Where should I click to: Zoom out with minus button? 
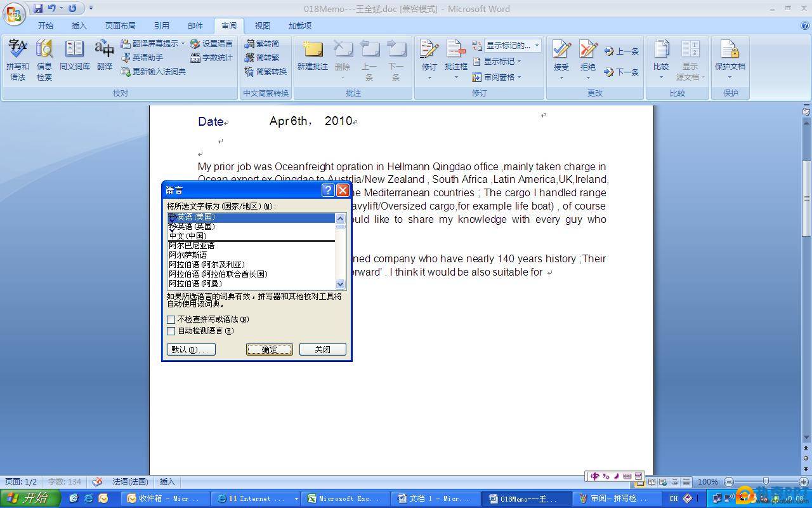729,482
